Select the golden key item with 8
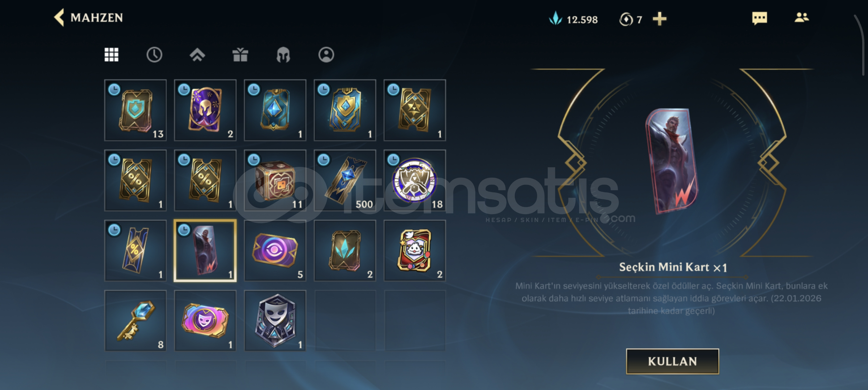The height and width of the screenshot is (390, 868). (x=136, y=321)
